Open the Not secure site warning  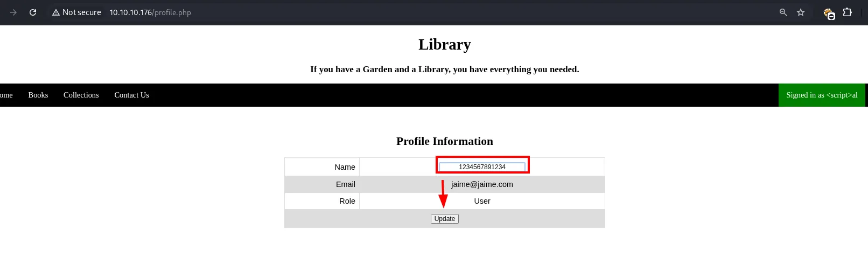76,12
